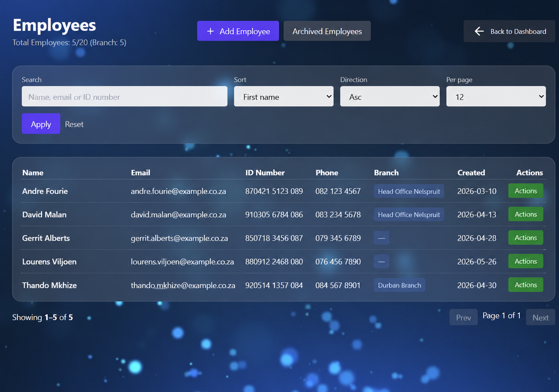Screen dimensions: 559x392
Task: Click created date 2026-04-28
Action: coord(477,238)
